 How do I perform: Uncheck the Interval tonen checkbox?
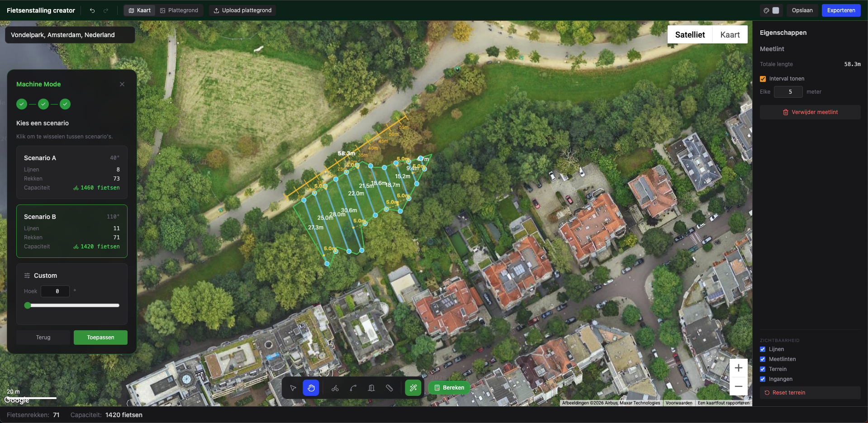click(x=763, y=79)
